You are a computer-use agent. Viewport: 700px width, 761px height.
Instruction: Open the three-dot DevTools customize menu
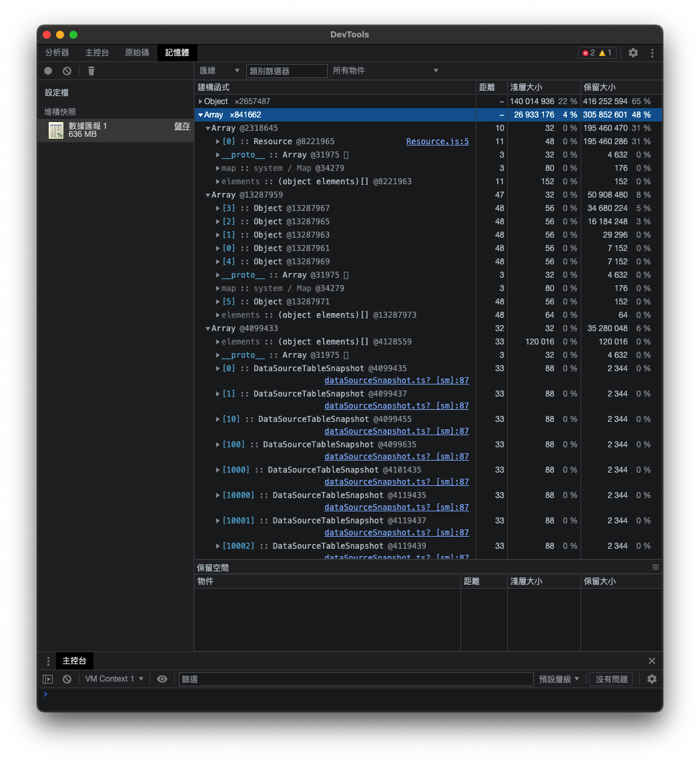(652, 53)
